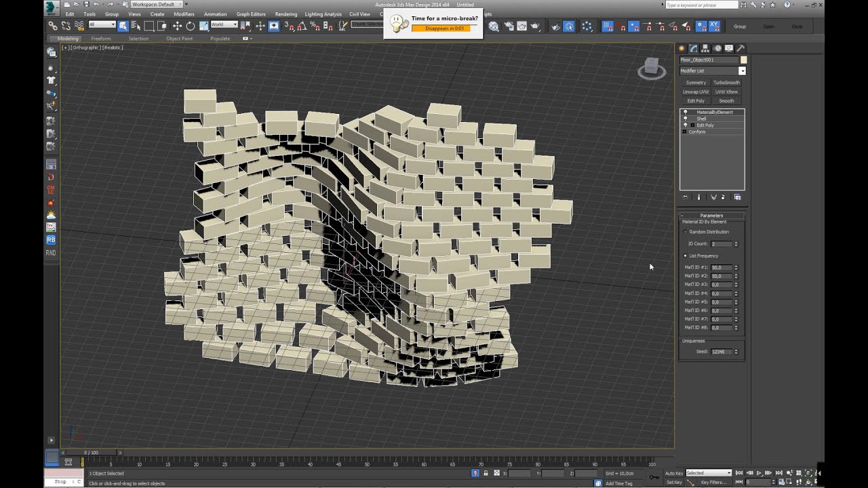868x488 pixels.
Task: Click the ViewCube in viewport corner
Action: click(x=652, y=68)
